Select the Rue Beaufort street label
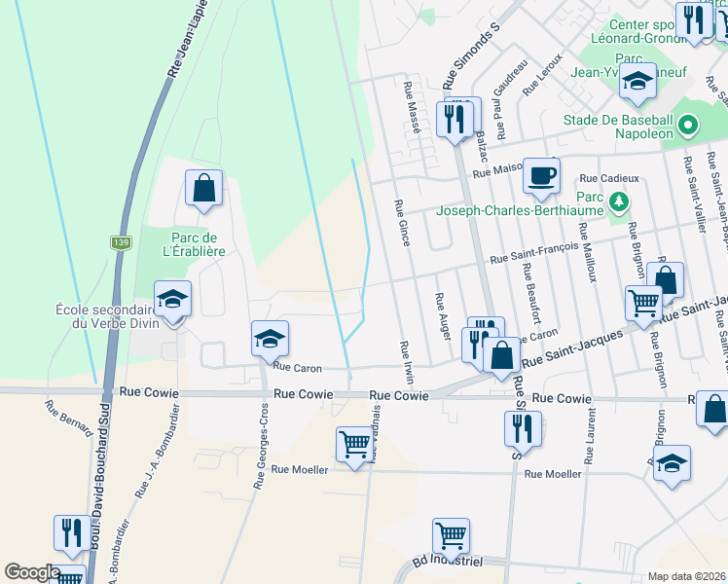The image size is (728, 584). tap(532, 293)
